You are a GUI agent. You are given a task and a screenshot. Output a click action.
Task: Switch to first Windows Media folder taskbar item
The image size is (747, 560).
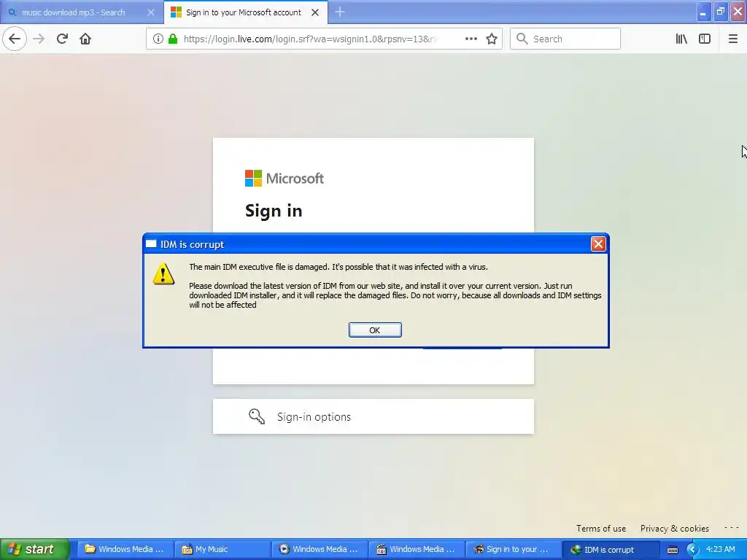pos(124,549)
